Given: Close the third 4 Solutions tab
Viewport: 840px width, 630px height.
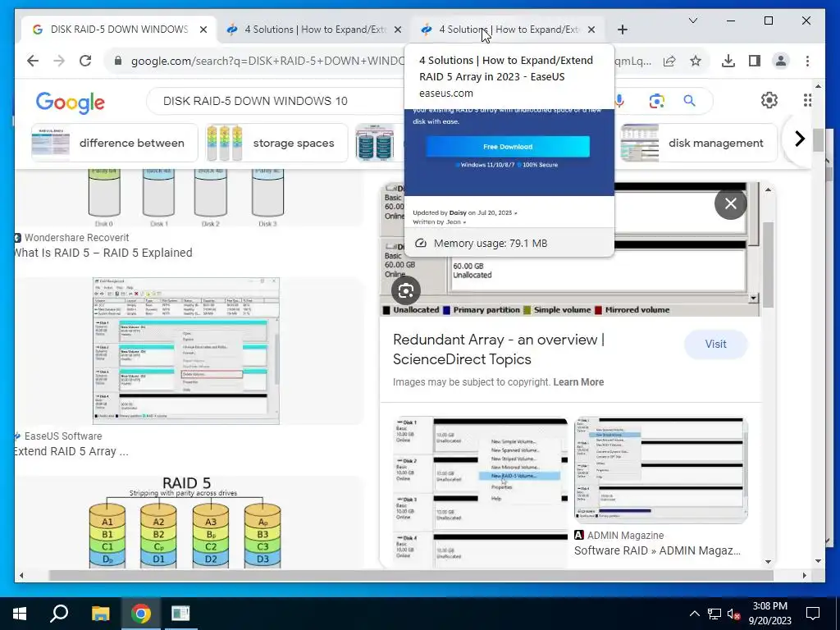Looking at the screenshot, I should coord(591,30).
